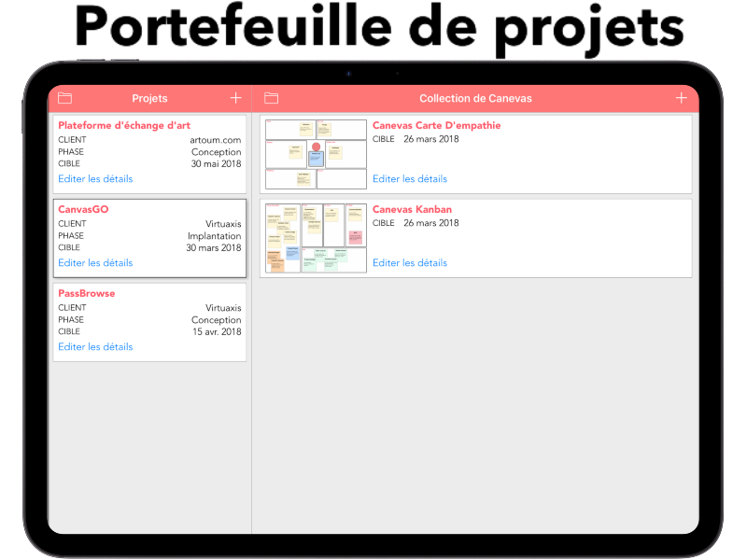Open folder icon in Collection de Canevas header
Image resolution: width=747 pixels, height=560 pixels.
coord(272,98)
